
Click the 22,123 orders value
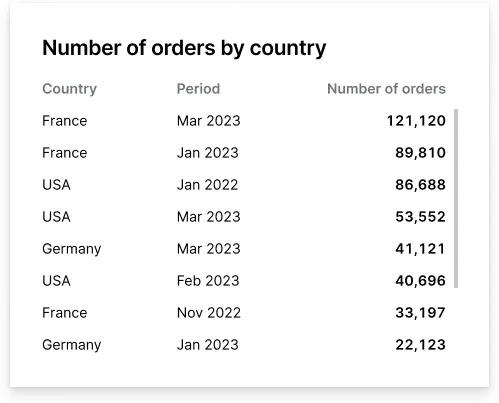420,345
